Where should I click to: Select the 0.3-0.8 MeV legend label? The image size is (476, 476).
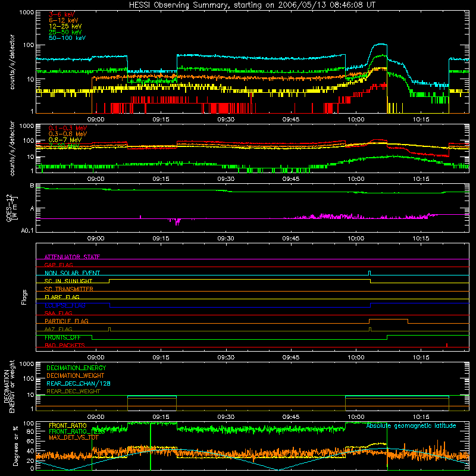tap(68, 134)
